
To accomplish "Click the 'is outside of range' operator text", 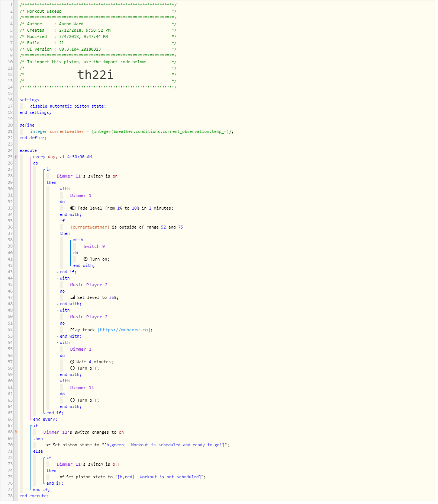I will coord(135,227).
